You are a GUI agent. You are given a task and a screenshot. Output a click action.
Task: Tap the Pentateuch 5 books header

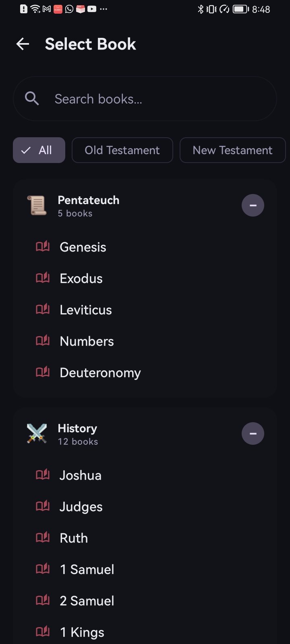click(x=89, y=206)
